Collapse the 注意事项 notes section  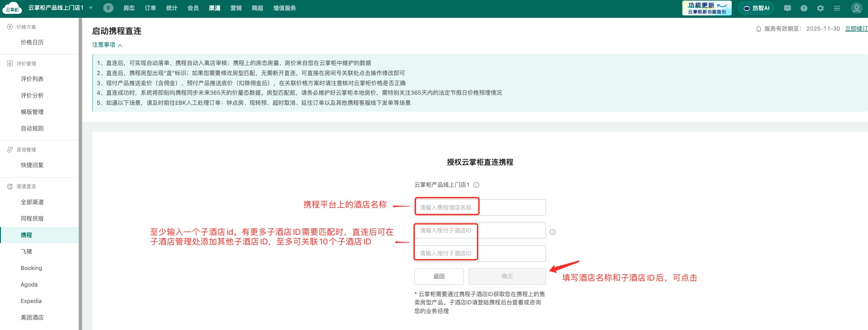coord(107,45)
